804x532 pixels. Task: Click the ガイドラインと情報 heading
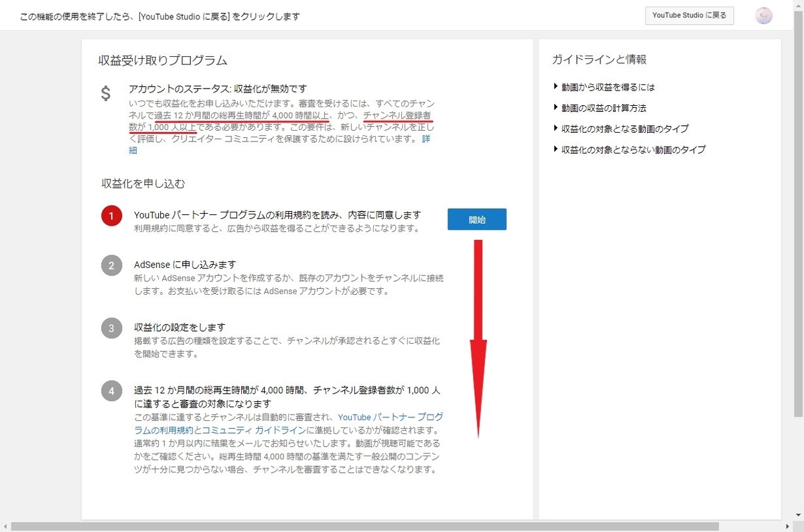coord(599,60)
